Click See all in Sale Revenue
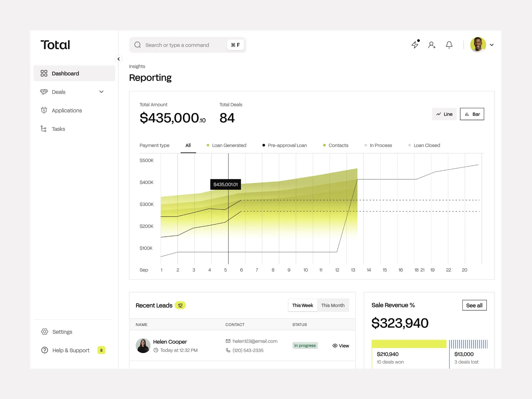This screenshot has width=532, height=399. coord(474,305)
